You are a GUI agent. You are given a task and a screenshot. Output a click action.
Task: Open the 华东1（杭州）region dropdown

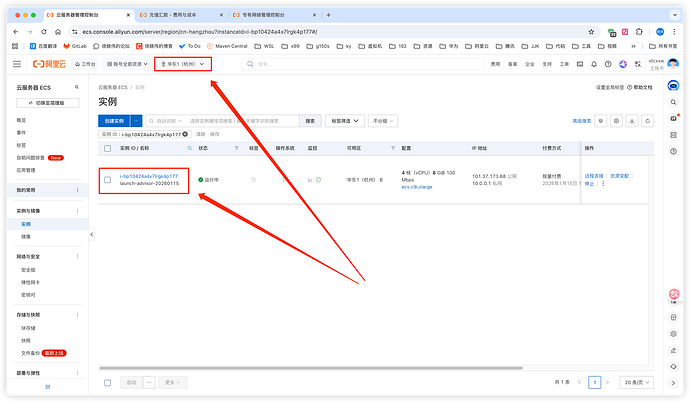click(184, 64)
